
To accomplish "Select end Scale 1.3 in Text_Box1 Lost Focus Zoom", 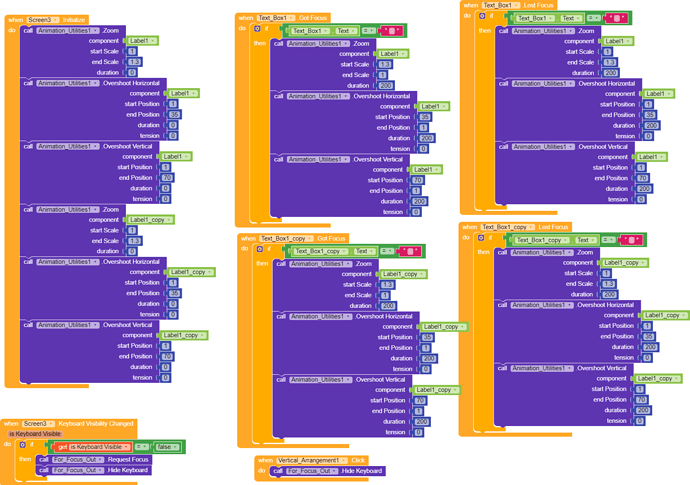I will tap(609, 62).
